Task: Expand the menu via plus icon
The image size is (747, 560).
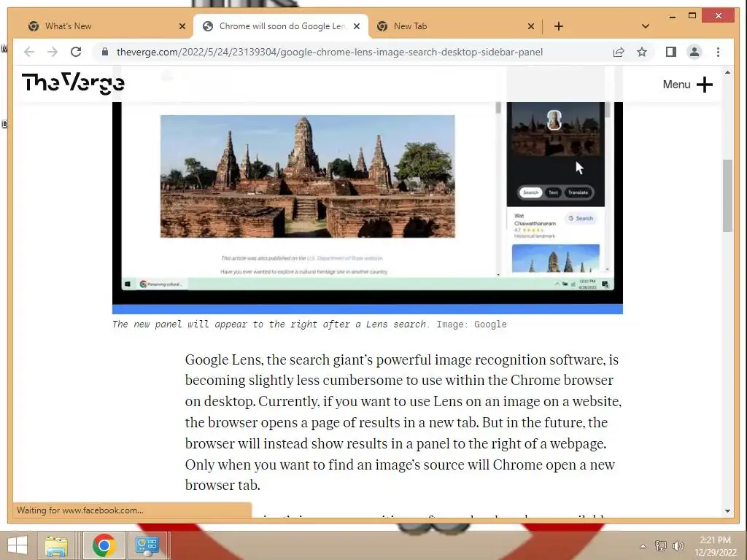Action: tap(705, 85)
